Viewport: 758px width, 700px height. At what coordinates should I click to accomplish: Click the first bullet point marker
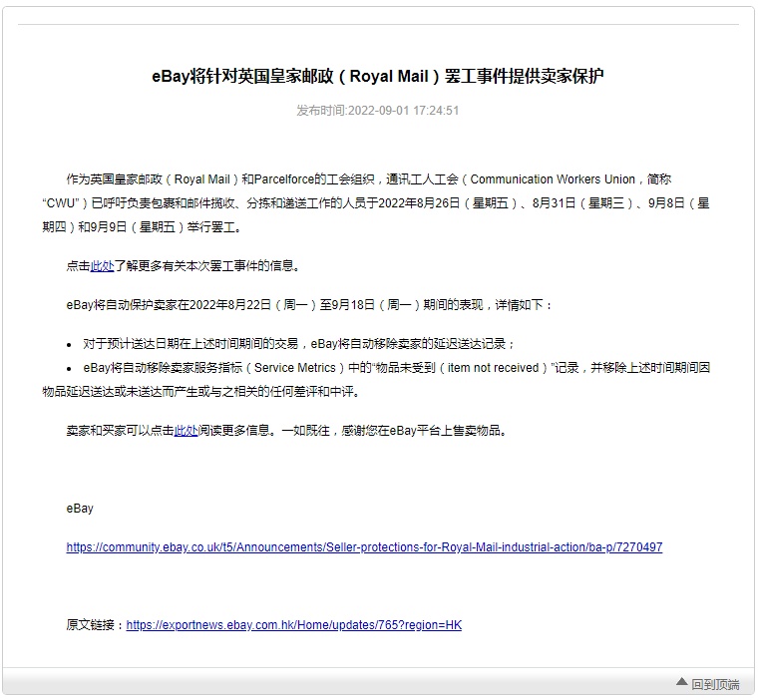point(69,344)
